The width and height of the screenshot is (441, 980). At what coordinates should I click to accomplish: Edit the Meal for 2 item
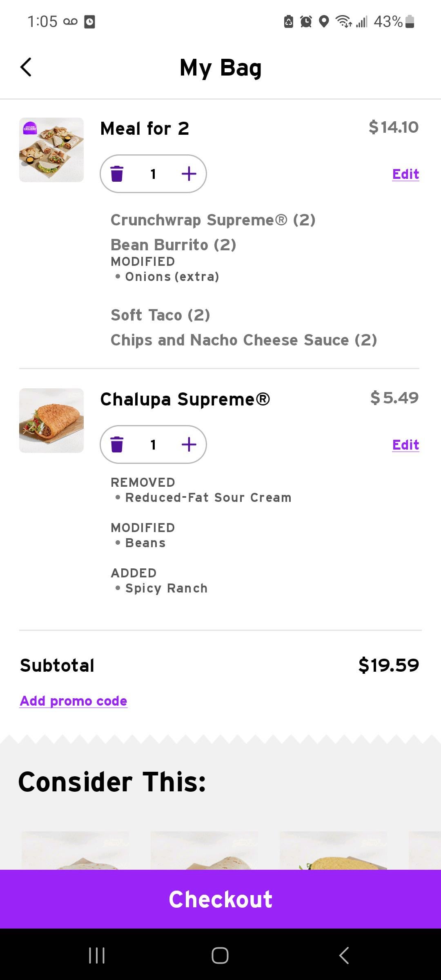click(x=405, y=174)
